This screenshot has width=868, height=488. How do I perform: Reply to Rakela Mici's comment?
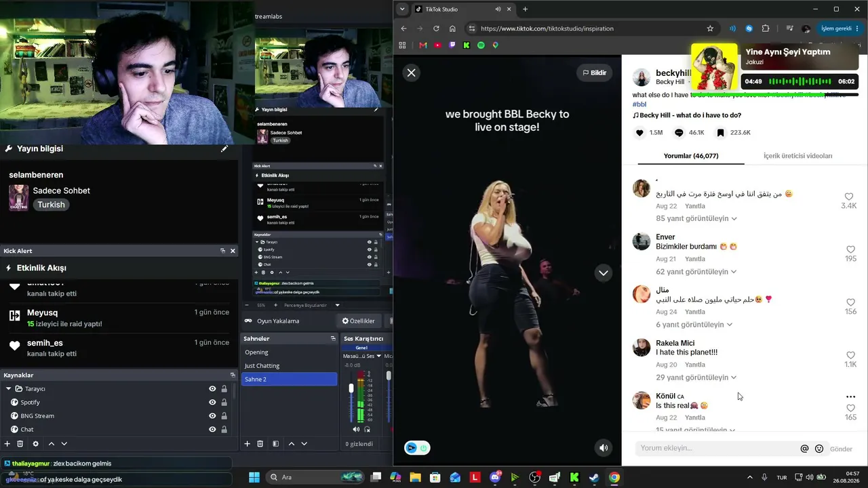pos(694,365)
